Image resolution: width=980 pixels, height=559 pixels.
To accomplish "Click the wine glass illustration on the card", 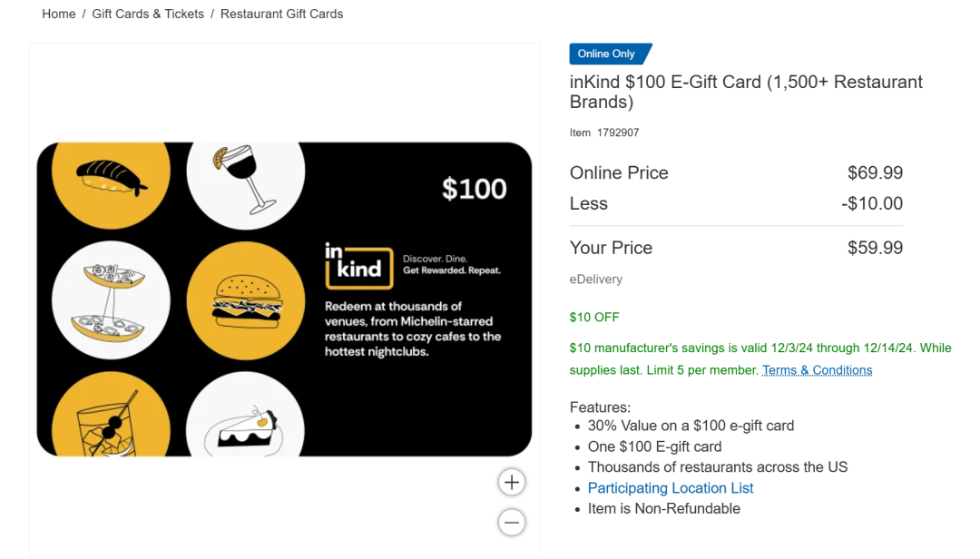I will (245, 178).
